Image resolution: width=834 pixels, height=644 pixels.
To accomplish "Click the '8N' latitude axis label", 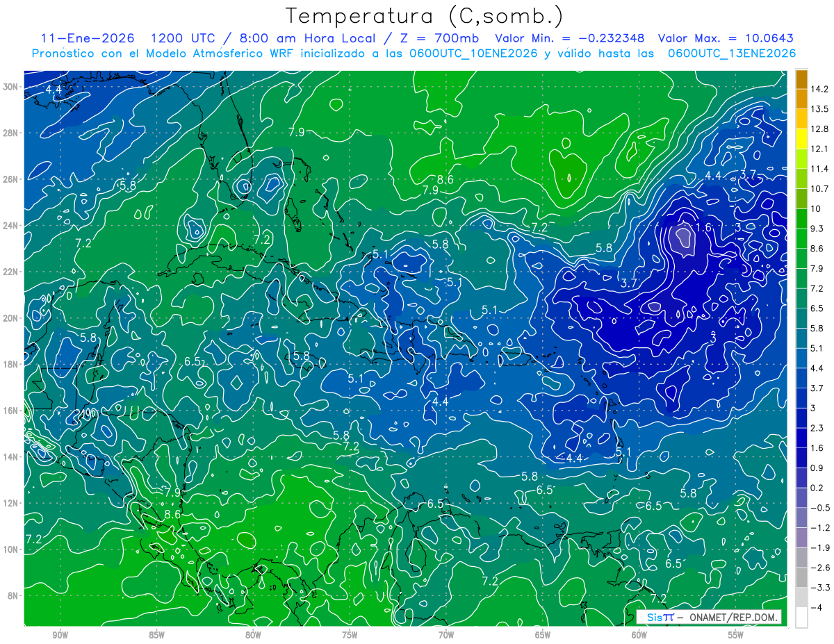I will [x=14, y=596].
